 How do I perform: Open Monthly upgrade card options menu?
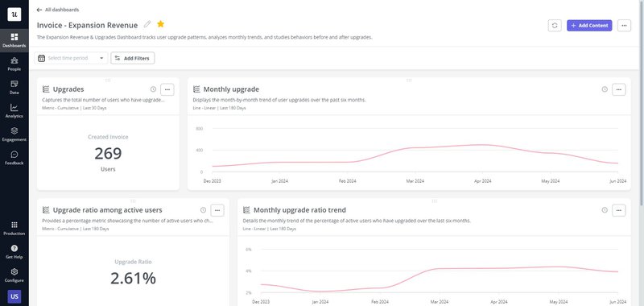pos(619,89)
